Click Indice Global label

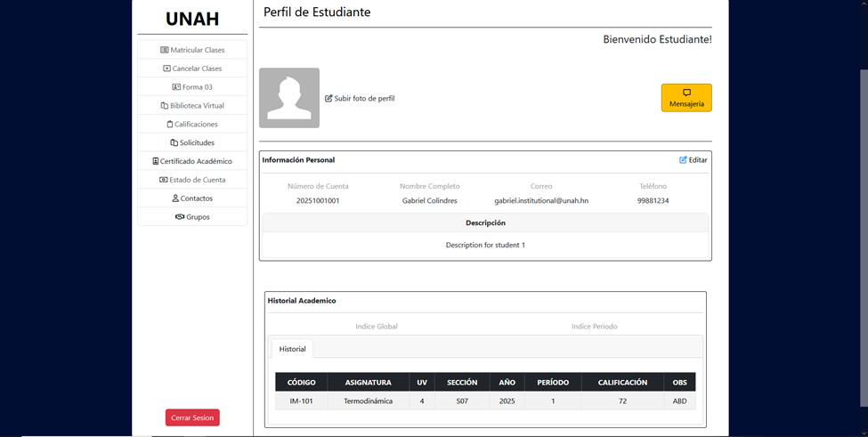click(377, 327)
